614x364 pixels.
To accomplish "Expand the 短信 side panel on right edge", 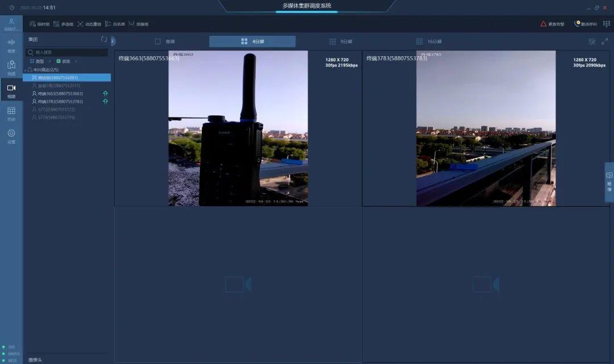I will [609, 182].
